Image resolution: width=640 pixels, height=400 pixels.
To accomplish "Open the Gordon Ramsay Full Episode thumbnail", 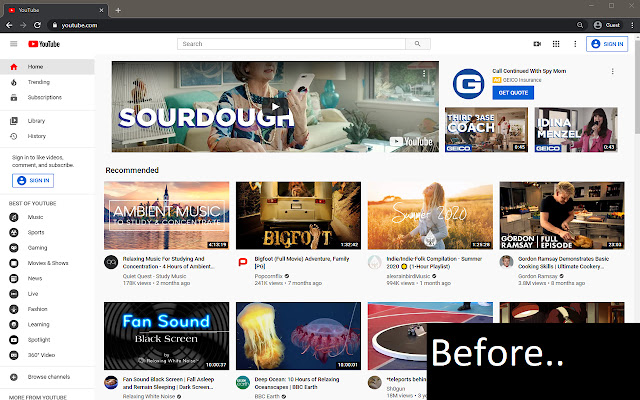I will pyautogui.click(x=562, y=216).
